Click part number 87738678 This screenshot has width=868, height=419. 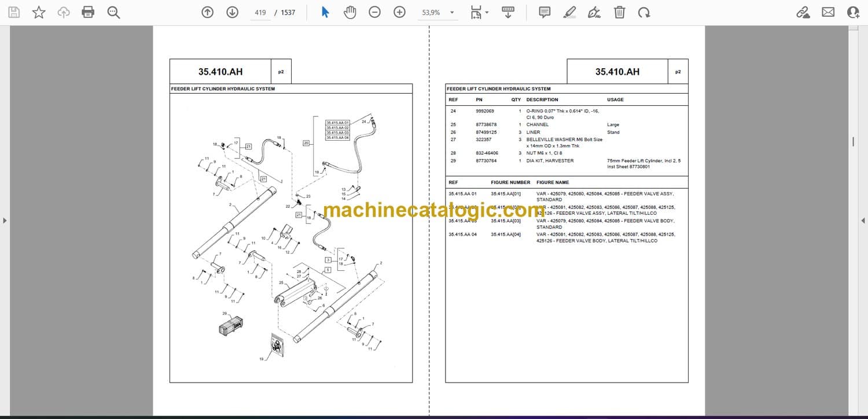click(x=486, y=125)
